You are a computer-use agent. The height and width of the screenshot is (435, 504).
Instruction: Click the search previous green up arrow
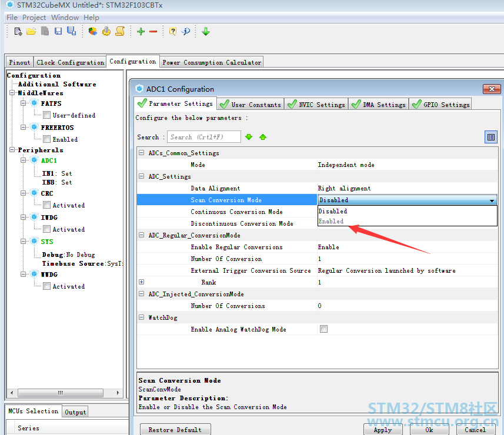(263, 137)
